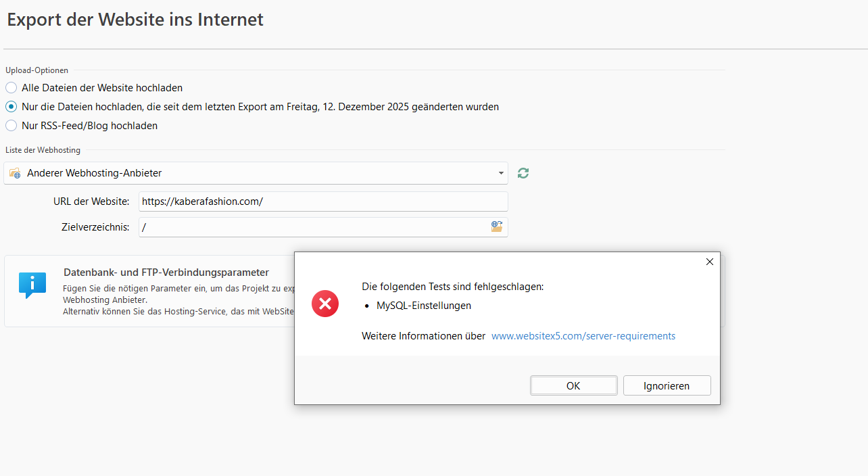Click into the URL der Website field

[x=322, y=201]
